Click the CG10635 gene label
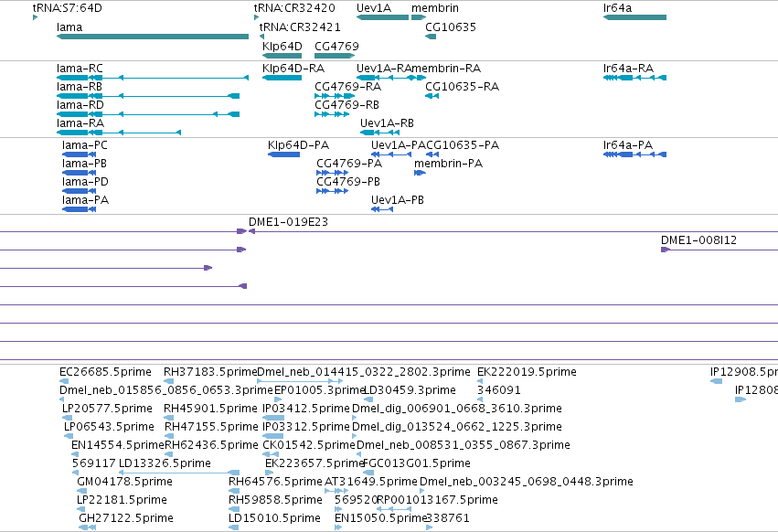This screenshot has height=532, width=778. coord(451,27)
